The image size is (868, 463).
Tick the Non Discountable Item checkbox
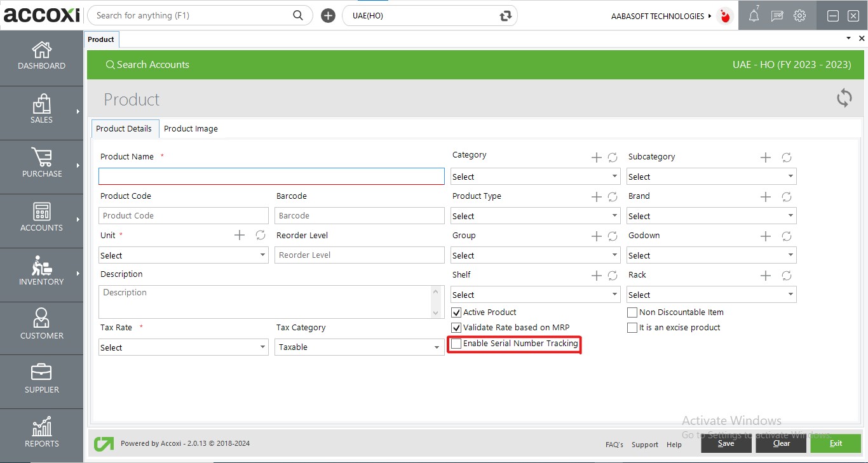tap(632, 312)
